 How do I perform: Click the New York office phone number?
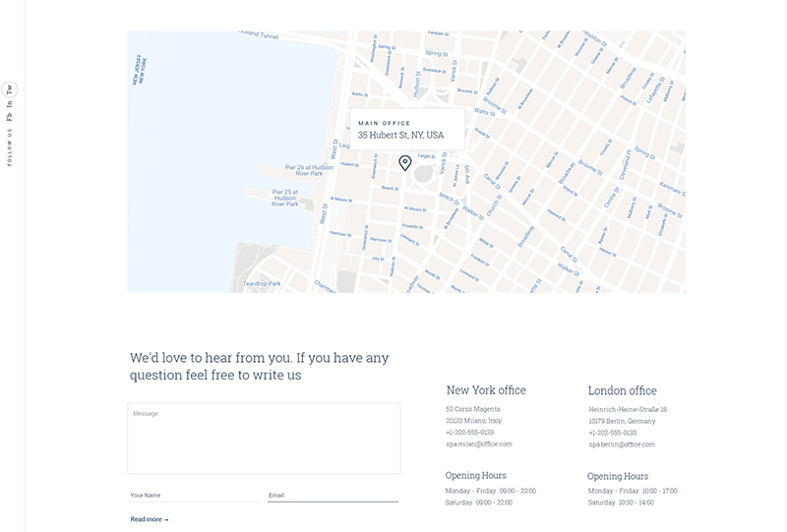coord(470,433)
